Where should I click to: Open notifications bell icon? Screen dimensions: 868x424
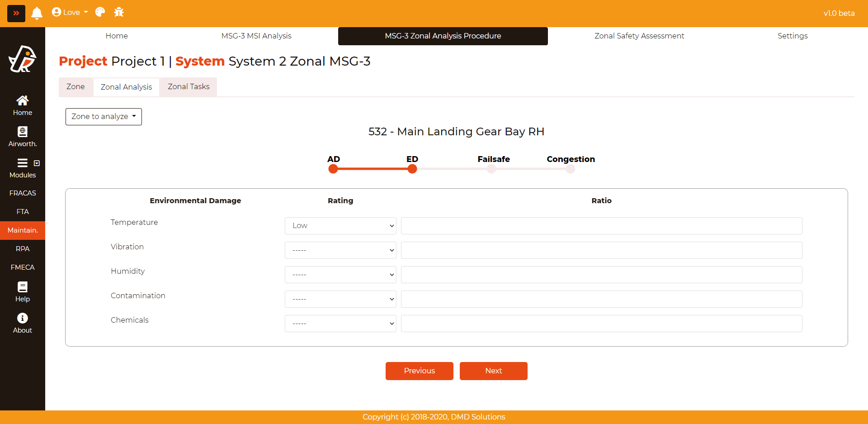37,13
